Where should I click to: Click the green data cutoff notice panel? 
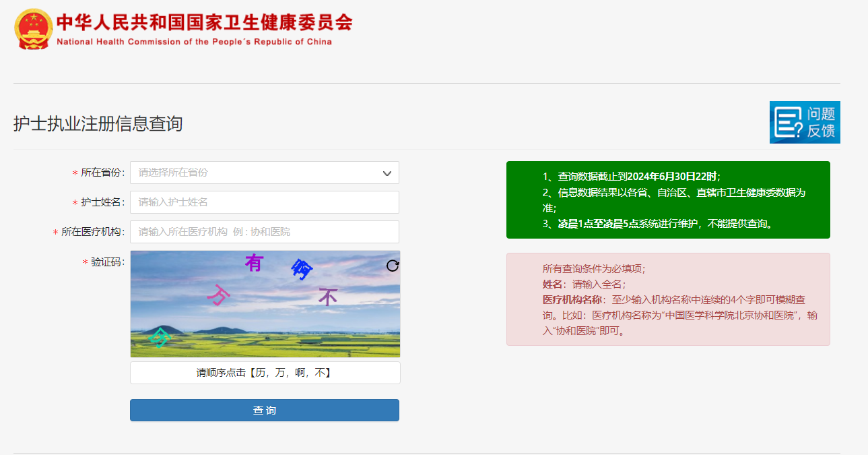[667, 200]
